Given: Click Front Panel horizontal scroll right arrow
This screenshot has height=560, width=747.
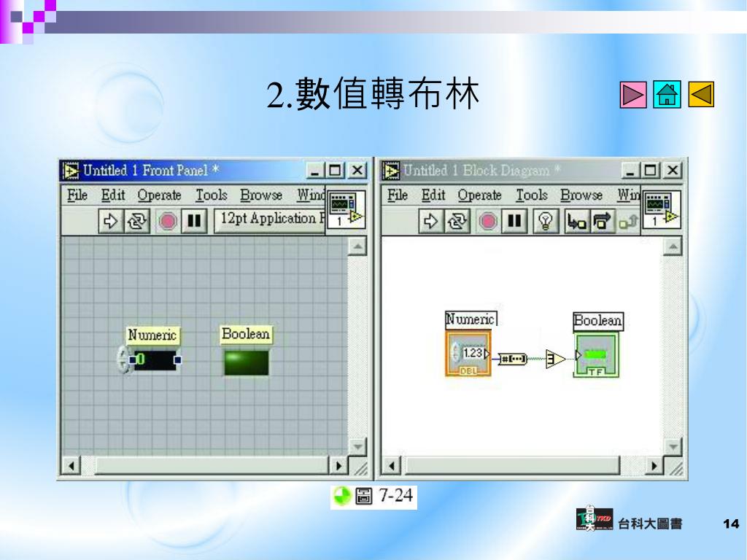Looking at the screenshot, I should tap(338, 466).
